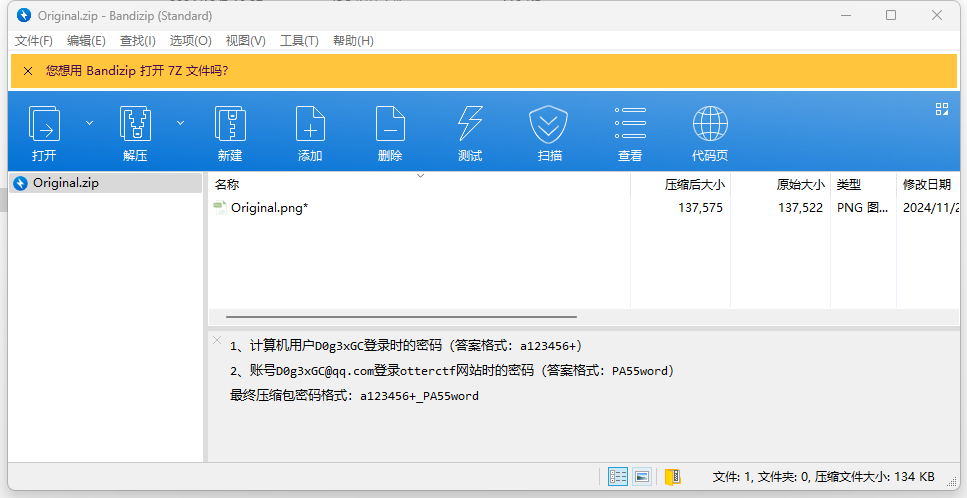This screenshot has height=498, width=967.
Task: Open the 编辑(E) menu
Action: coord(86,41)
